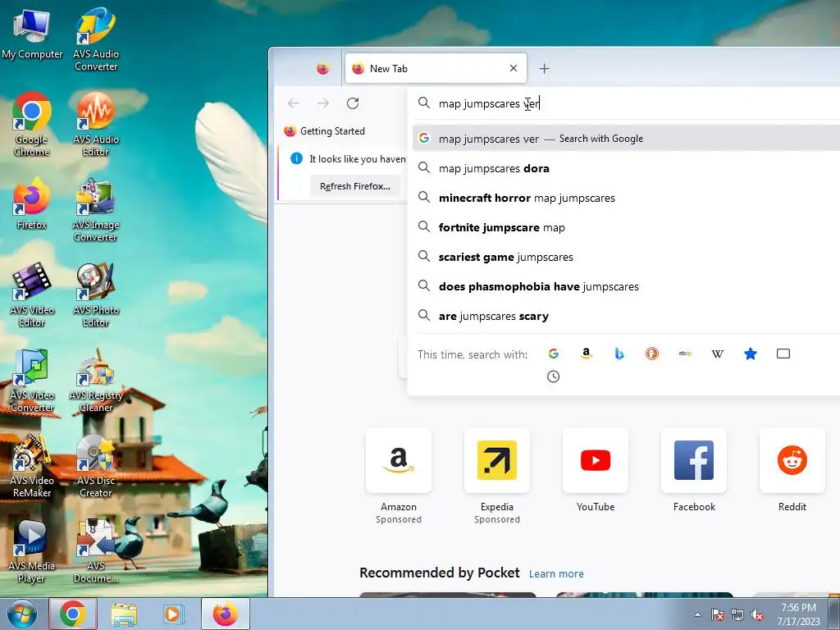Search this time with Wikipedia icon
This screenshot has width=840, height=630.
click(718, 354)
